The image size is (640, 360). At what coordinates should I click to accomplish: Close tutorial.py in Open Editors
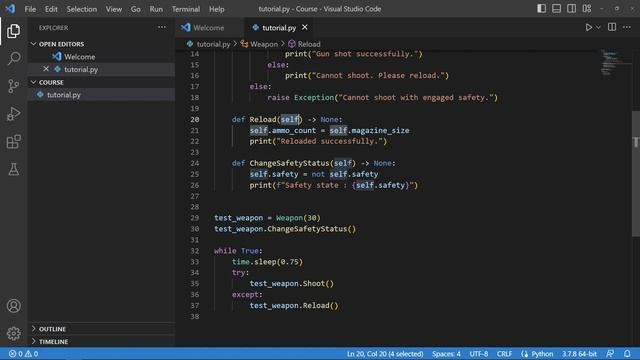46,69
